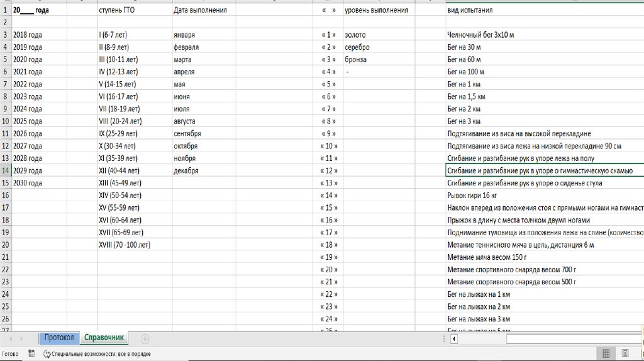Select the Справочник sheet tab
Screen dimensions: 644x361
coord(104,338)
